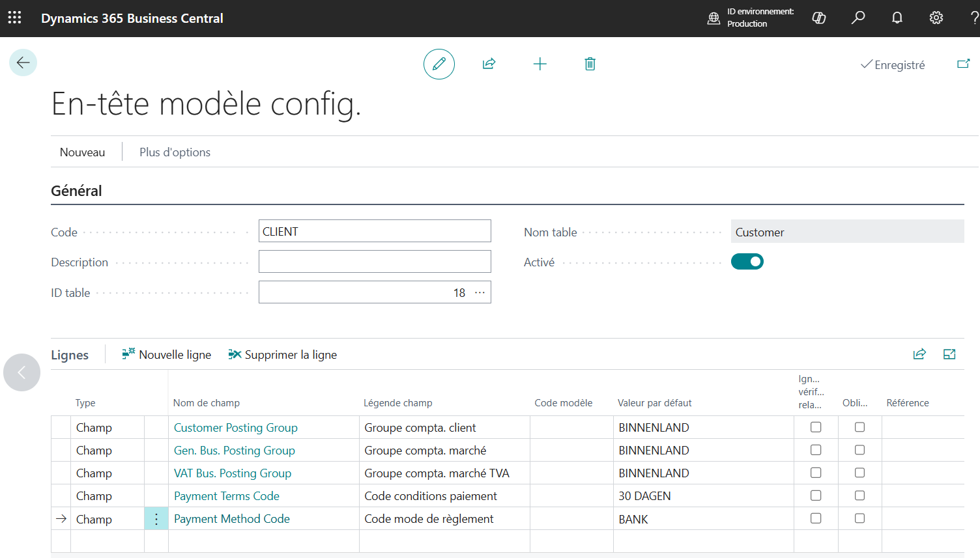Click the share icon beside the pencil
Image resolution: width=980 pixels, height=558 pixels.
coord(489,64)
